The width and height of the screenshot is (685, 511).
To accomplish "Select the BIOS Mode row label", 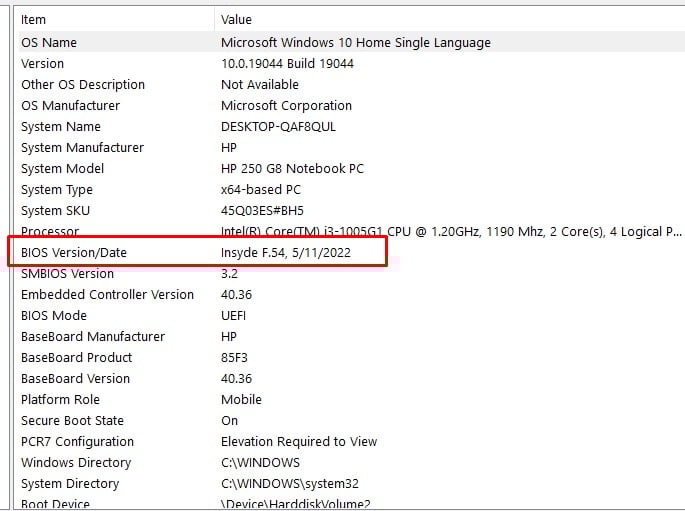I will (x=54, y=315).
